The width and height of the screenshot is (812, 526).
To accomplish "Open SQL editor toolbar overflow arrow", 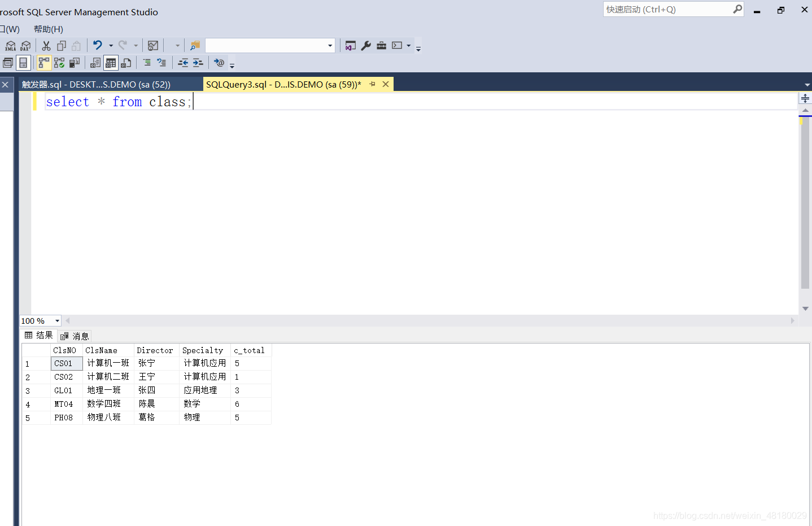I will point(232,66).
